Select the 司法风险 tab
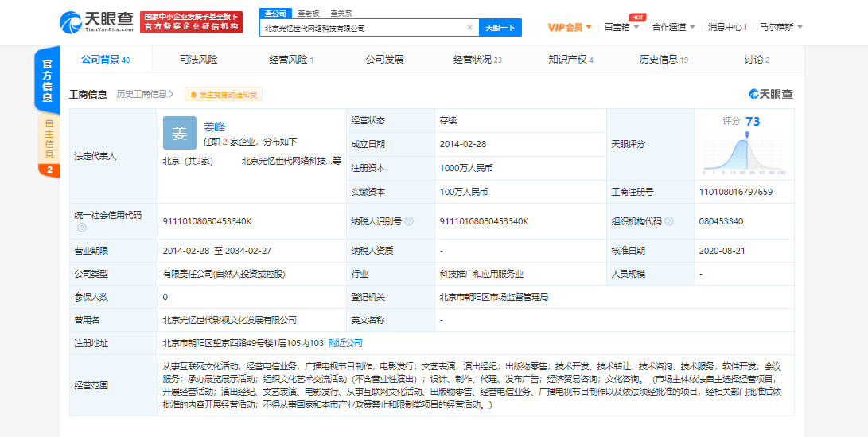 198,60
